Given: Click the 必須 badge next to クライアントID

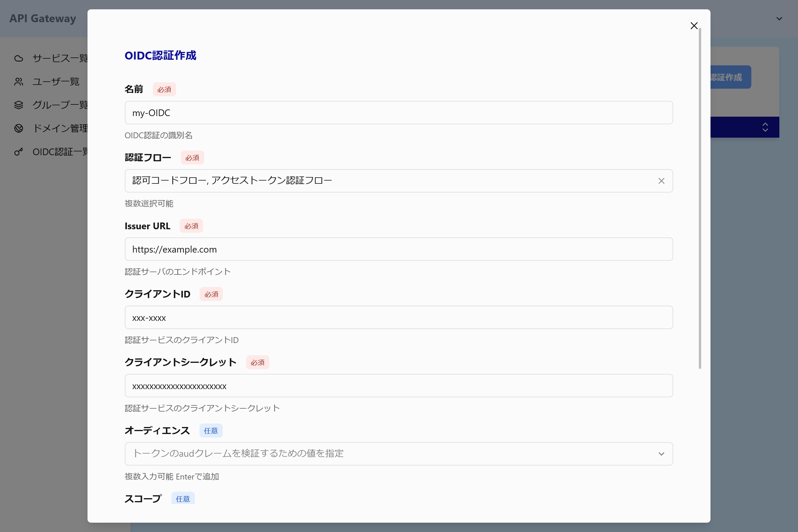Looking at the screenshot, I should 211,294.
